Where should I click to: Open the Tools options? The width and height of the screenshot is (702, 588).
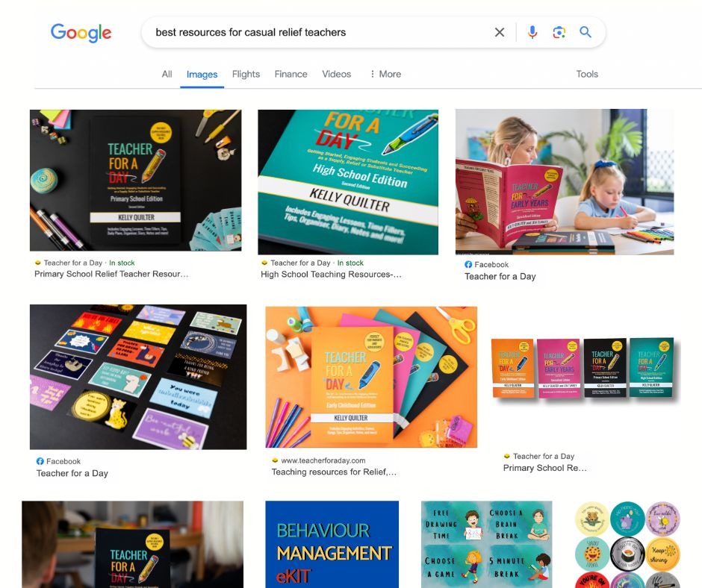(x=587, y=74)
